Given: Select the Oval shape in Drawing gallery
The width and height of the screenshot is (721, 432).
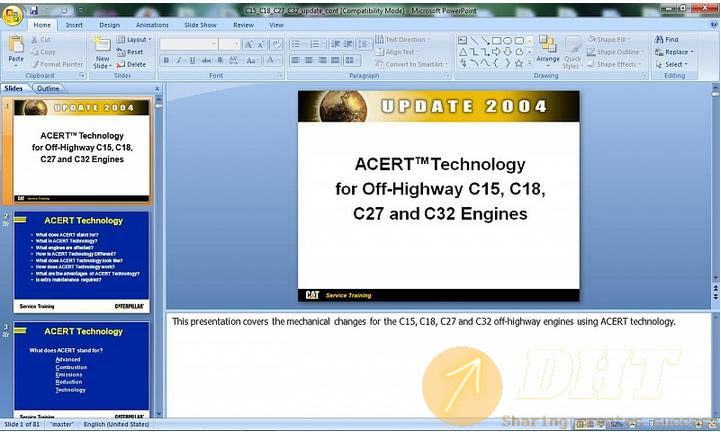Looking at the screenshot, I should coord(507,40).
